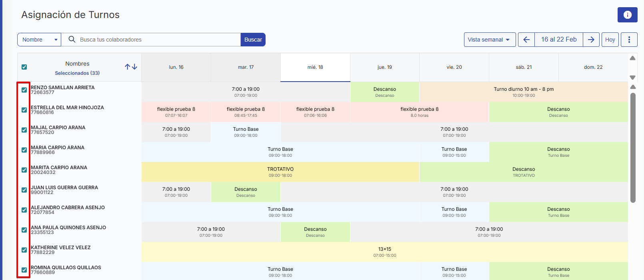The height and width of the screenshot is (280, 644).
Task: Uncheck RENZO SAMILLAN ARRIETA checkbox
Action: click(x=24, y=90)
